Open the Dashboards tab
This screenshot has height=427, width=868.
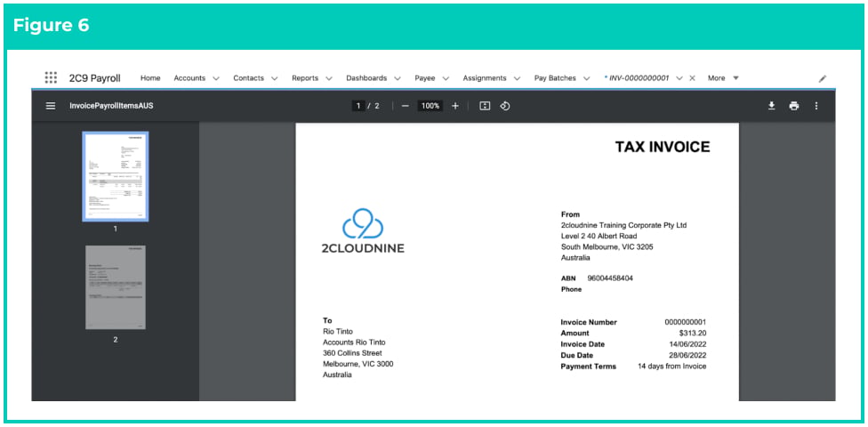point(366,78)
